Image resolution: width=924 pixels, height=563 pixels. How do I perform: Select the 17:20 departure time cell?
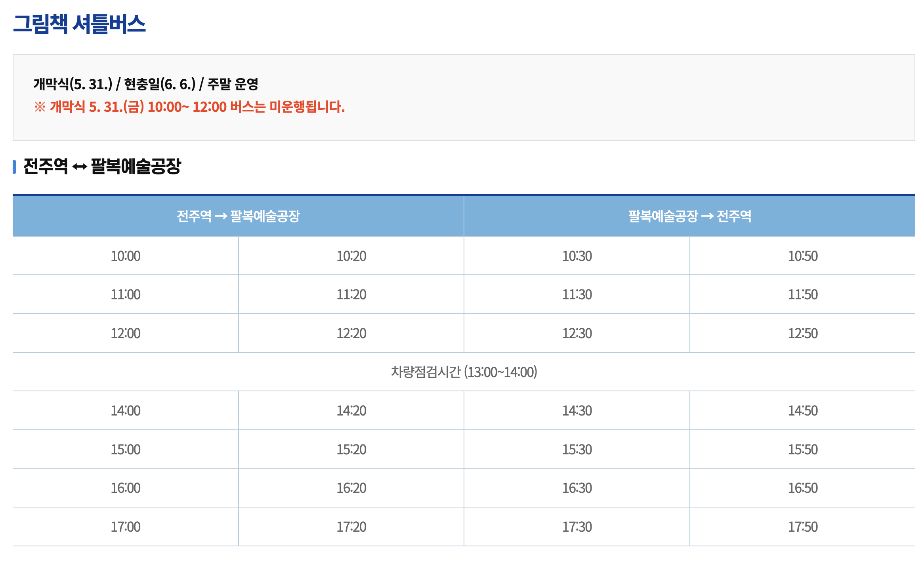tap(351, 527)
